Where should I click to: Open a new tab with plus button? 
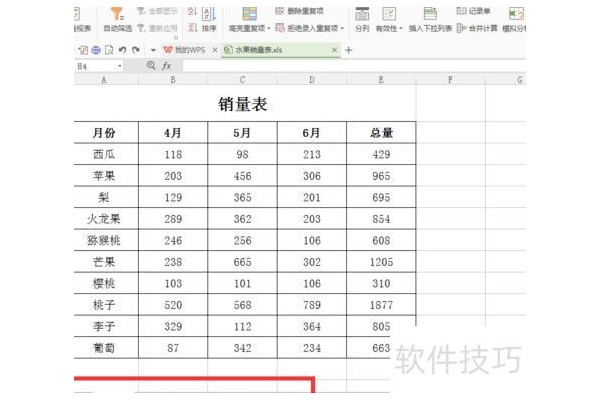tap(349, 50)
